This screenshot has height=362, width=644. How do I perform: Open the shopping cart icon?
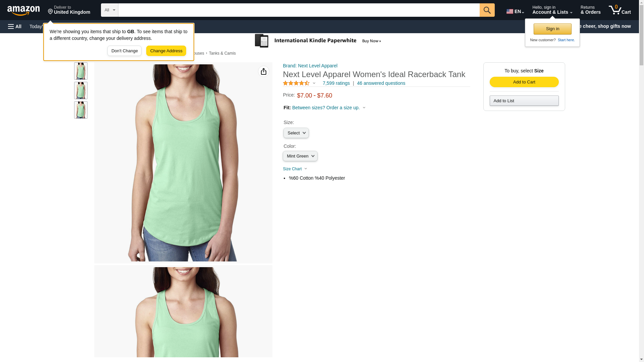pyautogui.click(x=620, y=10)
